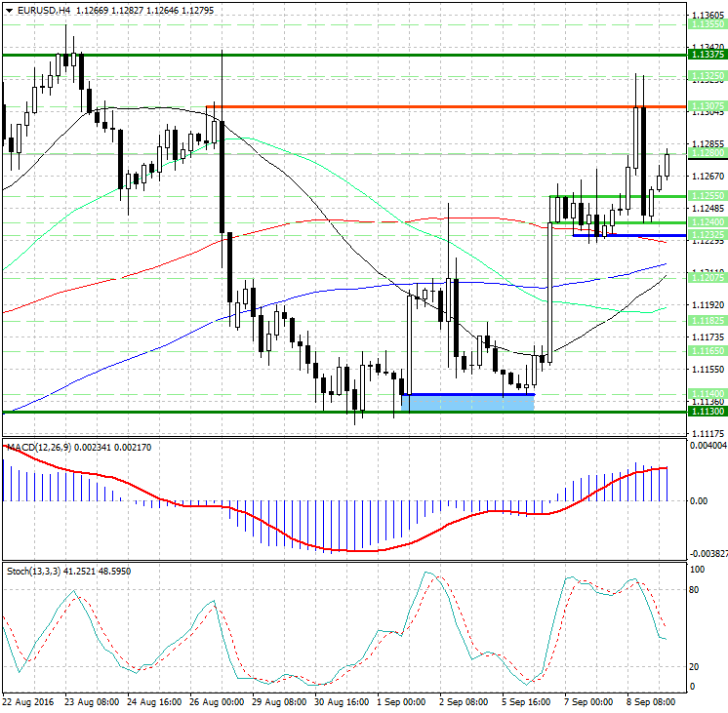Select the Stoch(13,3,3) indicator label
This screenshot has width=728, height=713.
pyautogui.click(x=33, y=571)
